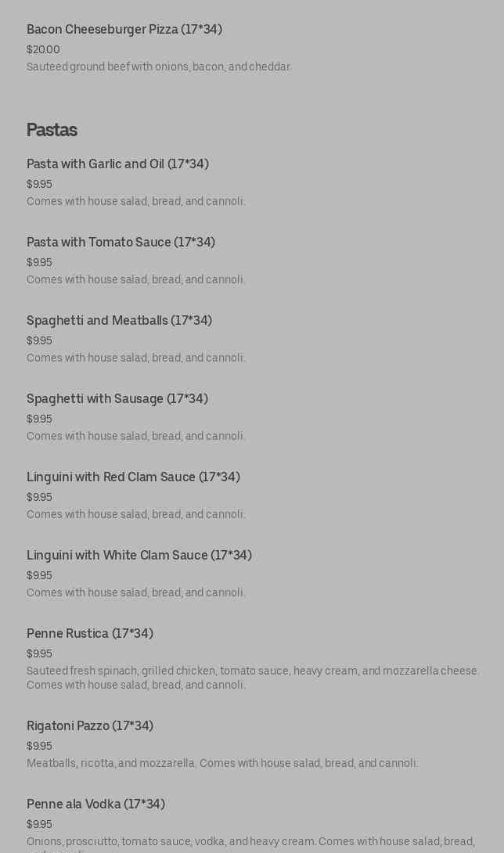Choose Spaghetti and Meatballs dish
The image size is (504, 853).
119,321
